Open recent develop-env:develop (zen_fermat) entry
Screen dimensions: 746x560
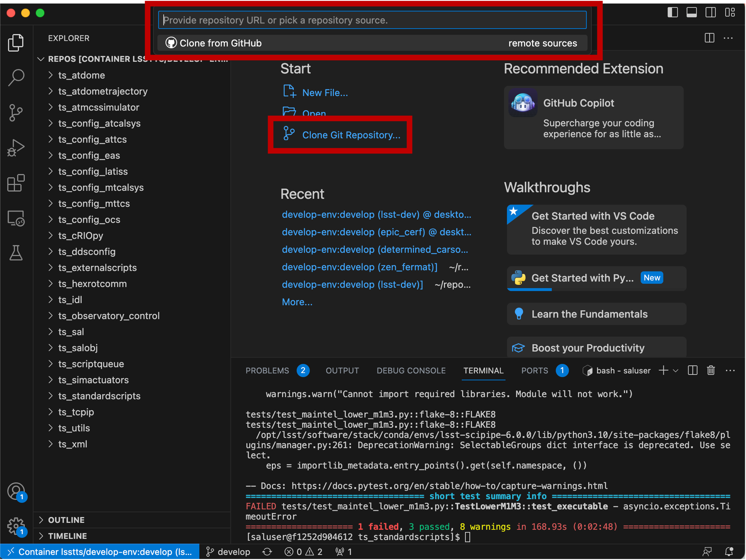(x=360, y=267)
